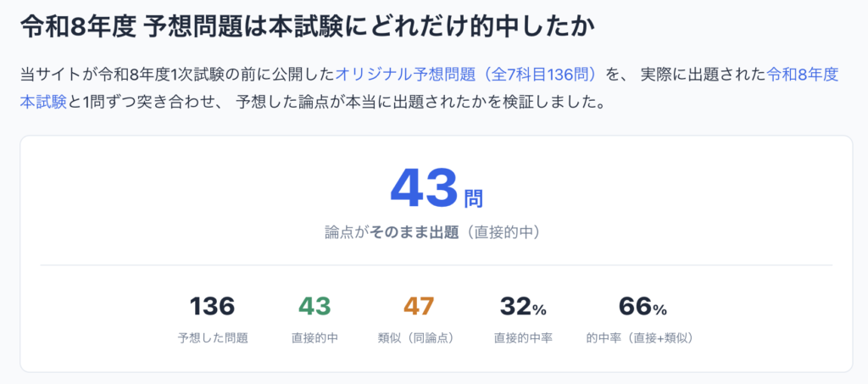Select the 32% statistic
Image resolution: width=868 pixels, height=384 pixels.
523,307
